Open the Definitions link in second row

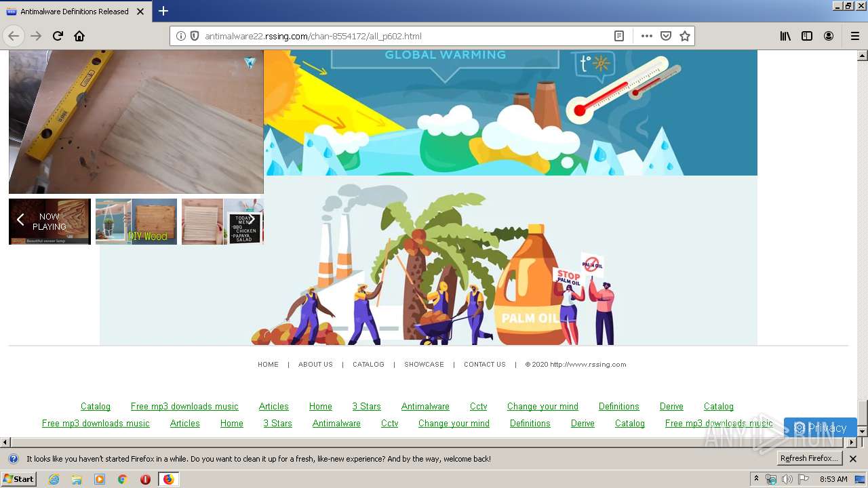point(530,424)
